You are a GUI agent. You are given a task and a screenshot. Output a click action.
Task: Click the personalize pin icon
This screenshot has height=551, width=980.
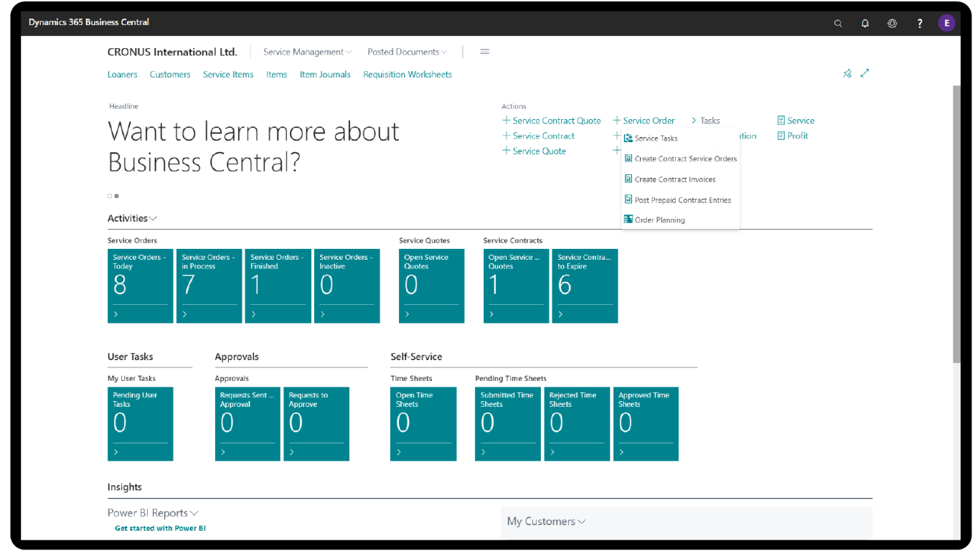(847, 73)
